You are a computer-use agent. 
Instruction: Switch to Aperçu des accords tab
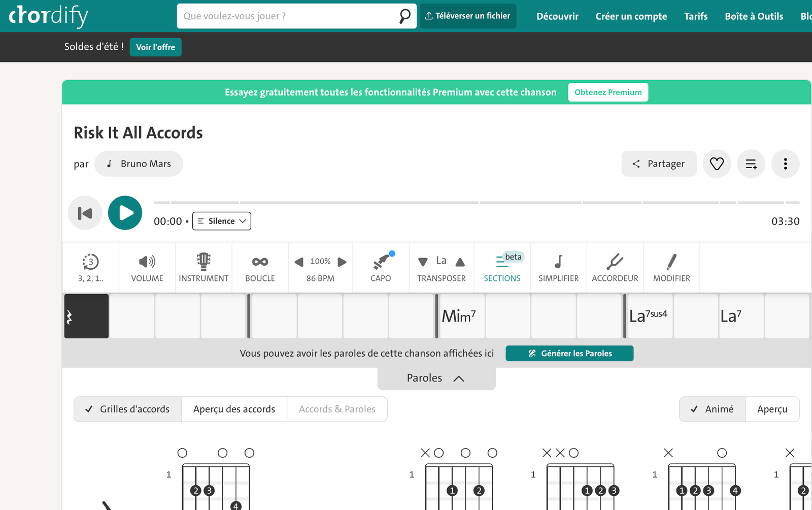tap(234, 409)
